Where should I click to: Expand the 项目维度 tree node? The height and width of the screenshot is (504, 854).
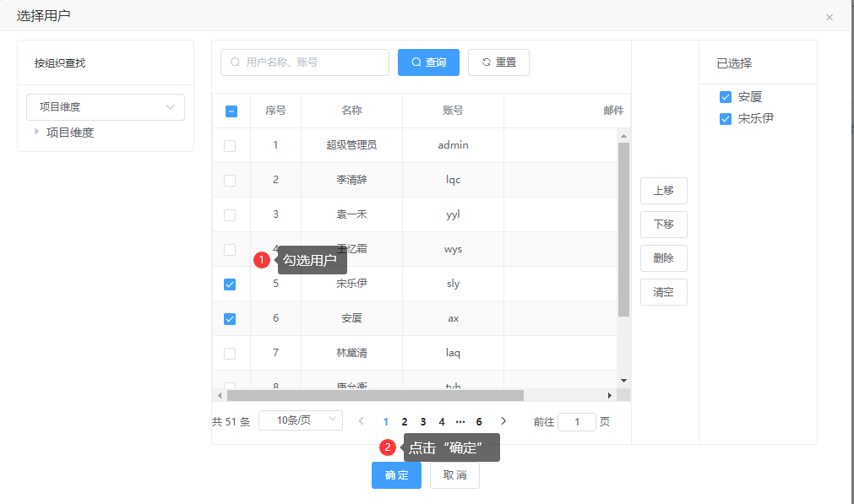[x=36, y=132]
